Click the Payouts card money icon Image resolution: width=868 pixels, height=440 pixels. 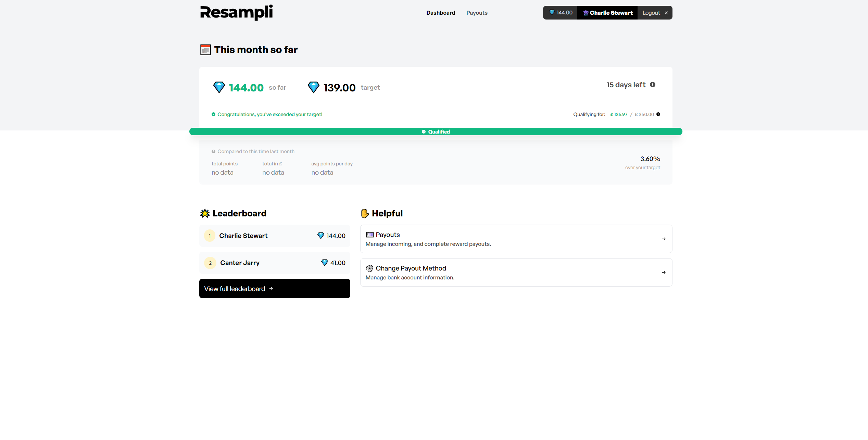point(370,235)
